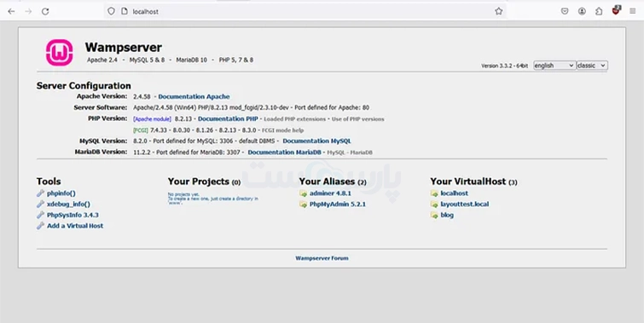Image resolution: width=644 pixels, height=323 pixels.
Task: Click the wrench icon beside xdebug_info()
Action: 40,204
